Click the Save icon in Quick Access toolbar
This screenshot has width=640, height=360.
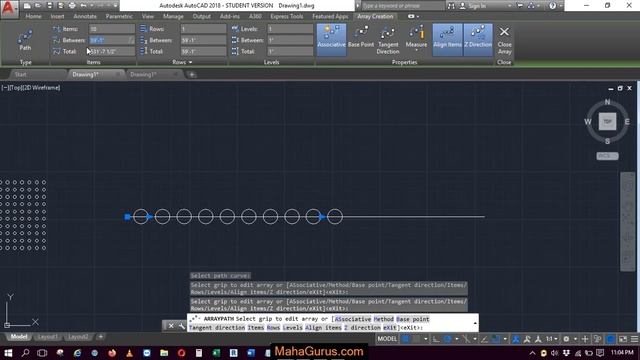(x=49, y=6)
